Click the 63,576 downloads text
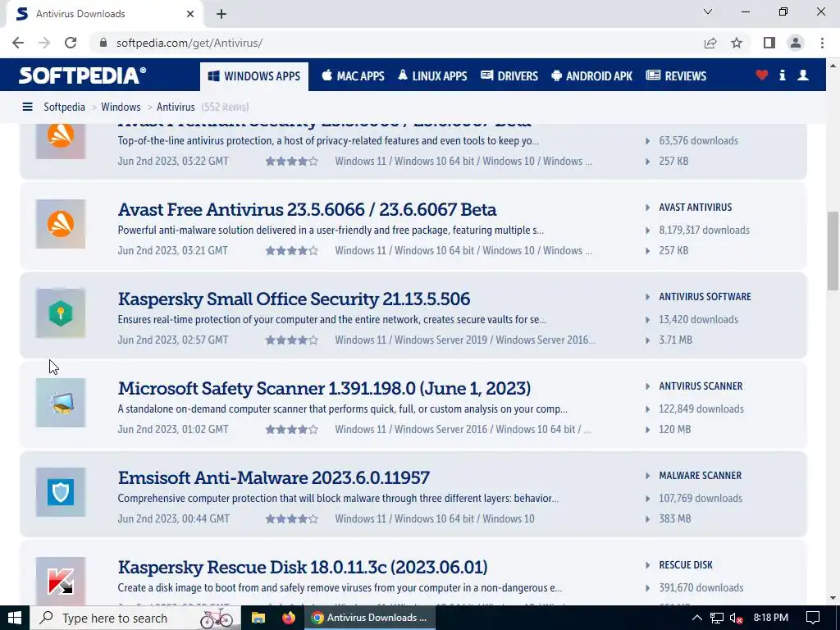 tap(698, 141)
